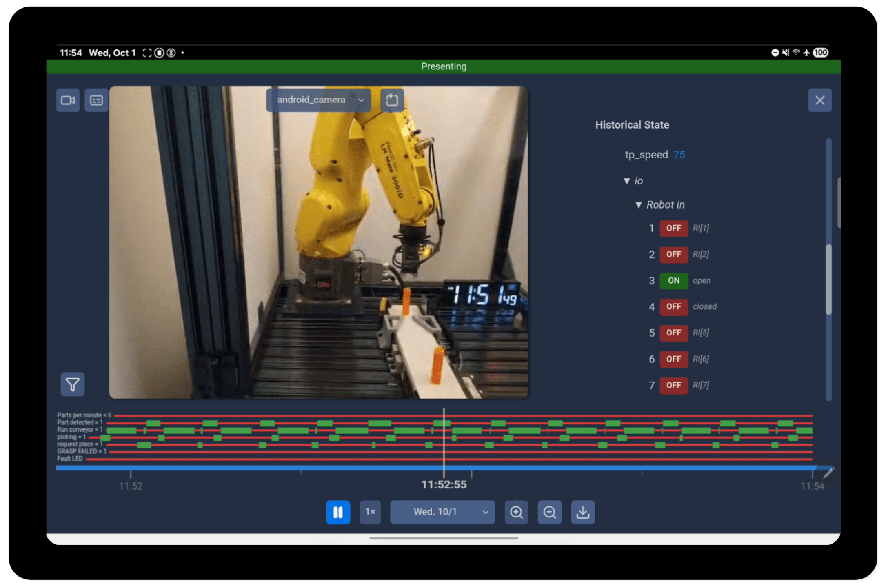Viewport: 888px width, 588px height.
Task: Toggle the ON state of 'open' signal 3
Action: pos(673,281)
